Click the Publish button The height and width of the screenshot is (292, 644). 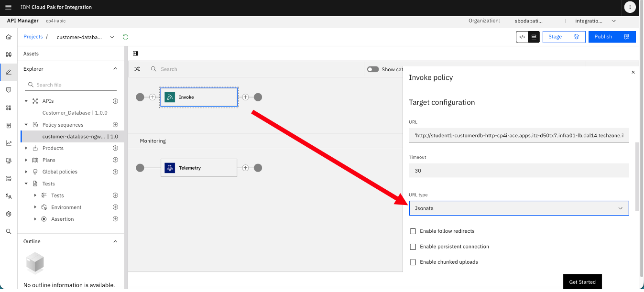pos(612,37)
